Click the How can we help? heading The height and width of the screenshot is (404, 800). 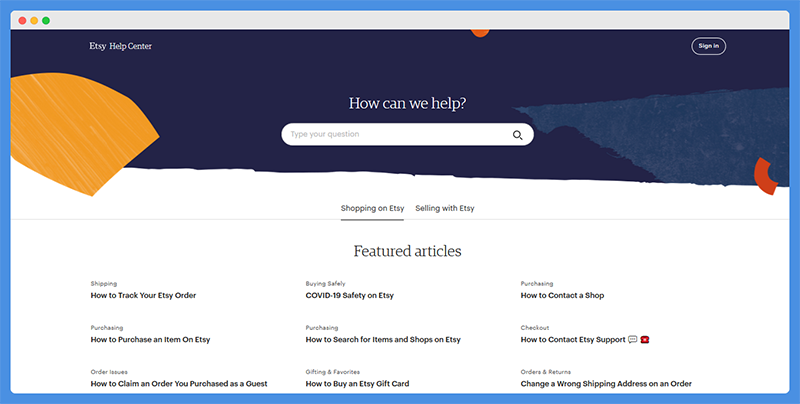(x=407, y=104)
